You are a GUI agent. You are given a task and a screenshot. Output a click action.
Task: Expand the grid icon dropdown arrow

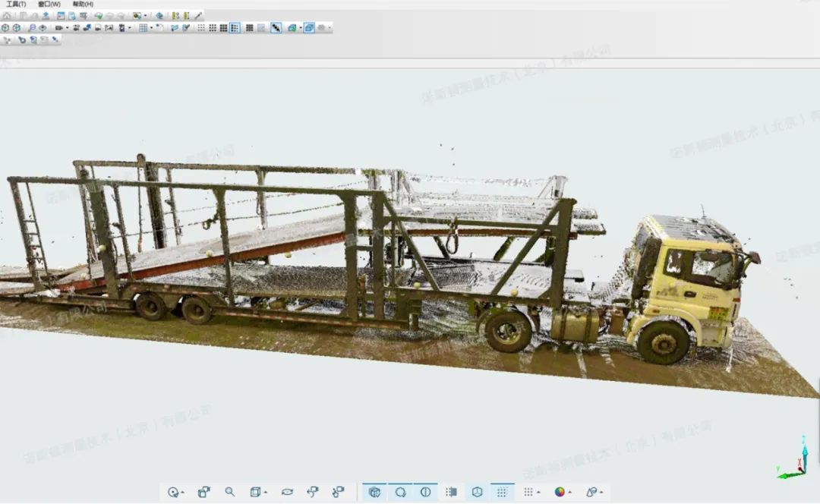click(152, 28)
